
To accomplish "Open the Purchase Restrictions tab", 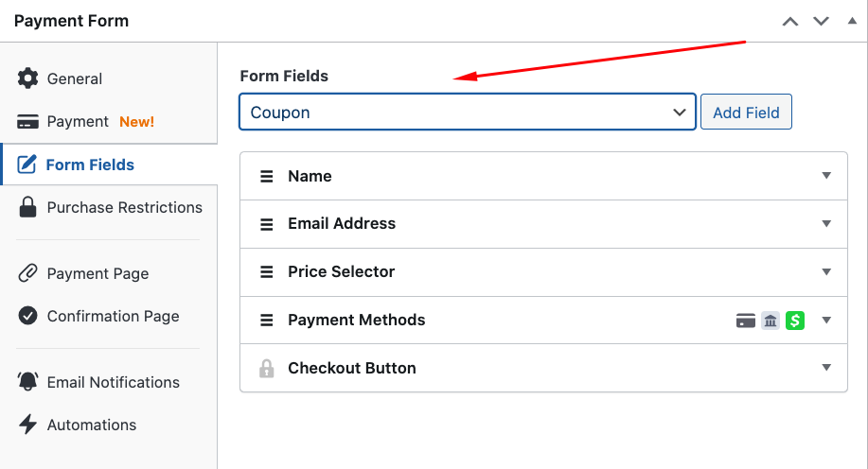I will pos(124,207).
